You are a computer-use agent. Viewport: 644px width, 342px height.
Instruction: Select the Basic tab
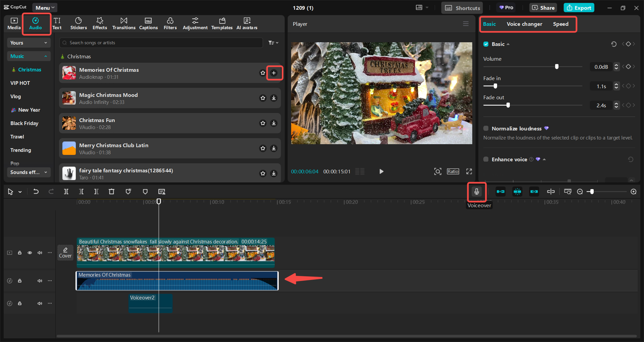click(x=489, y=24)
